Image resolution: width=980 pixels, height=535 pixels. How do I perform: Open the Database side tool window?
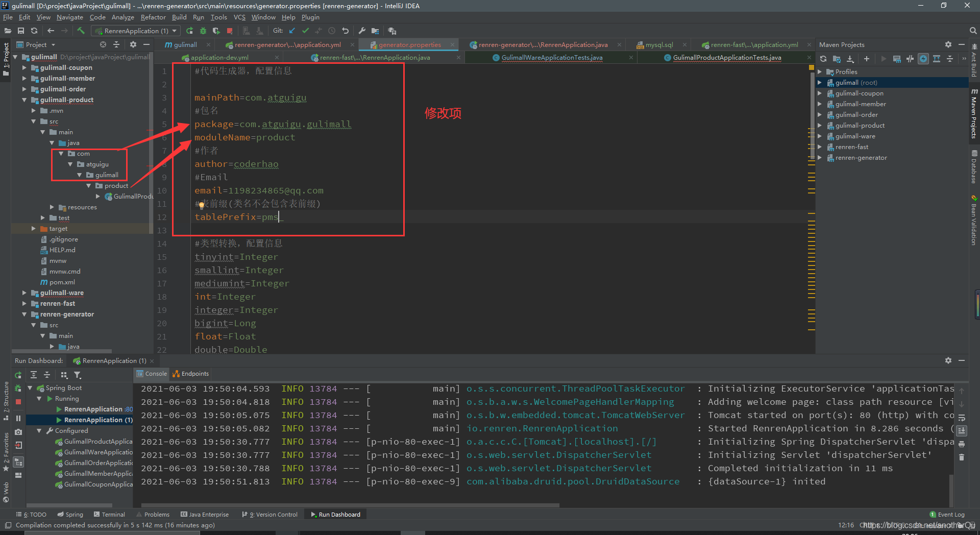click(x=974, y=167)
